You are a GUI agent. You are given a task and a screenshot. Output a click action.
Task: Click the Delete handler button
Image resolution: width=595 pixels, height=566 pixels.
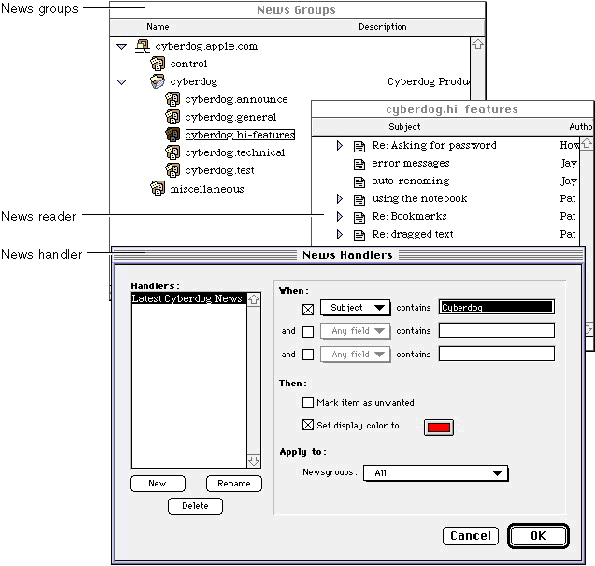(x=195, y=506)
